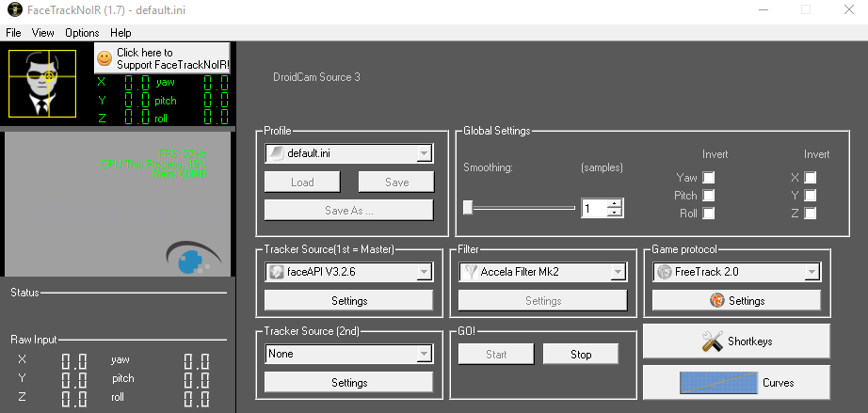868x413 pixels.
Task: Click the smoothing samples value field
Action: pyautogui.click(x=595, y=209)
